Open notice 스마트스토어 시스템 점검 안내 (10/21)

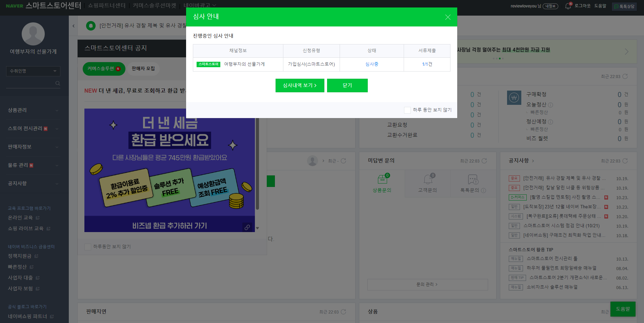click(561, 226)
